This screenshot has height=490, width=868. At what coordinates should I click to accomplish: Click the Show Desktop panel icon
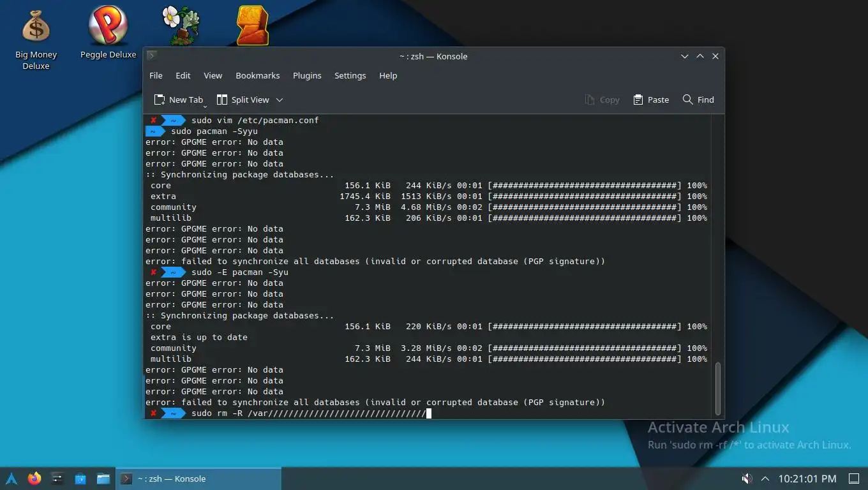point(853,479)
